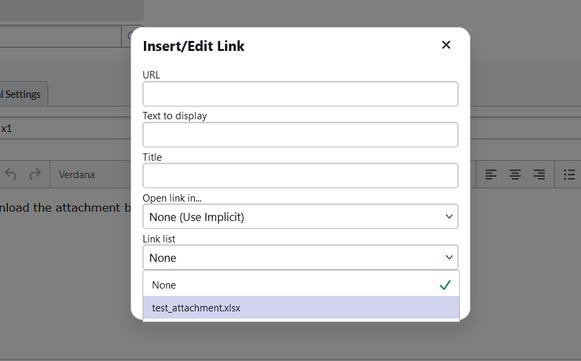The image size is (581, 361).
Task: Click the undo arrow icon
Action: pos(11,174)
